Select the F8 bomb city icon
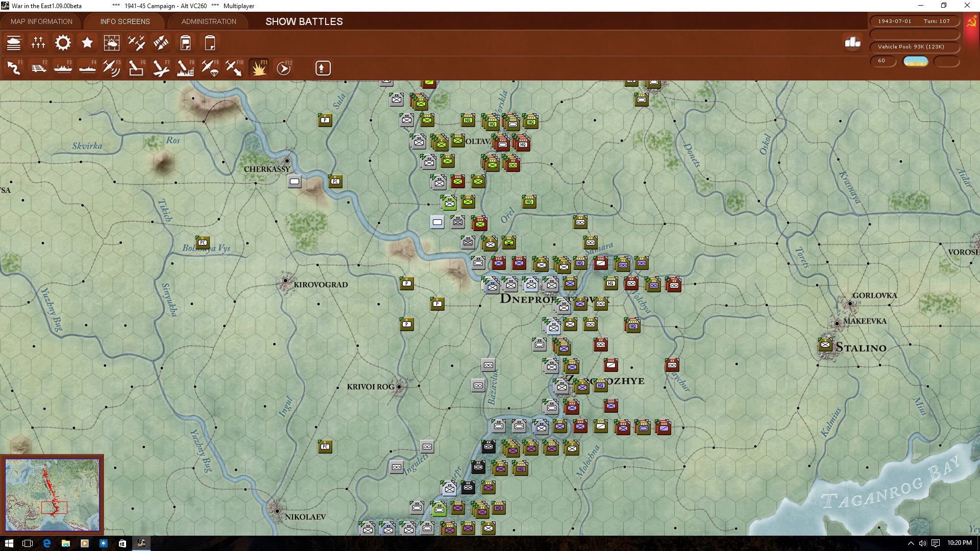Viewport: 980px width, 551px height. tap(185, 68)
